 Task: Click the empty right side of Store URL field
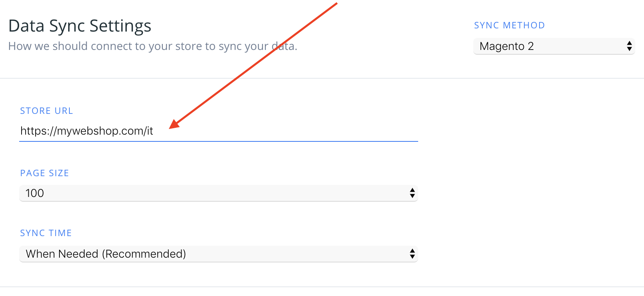tap(319, 131)
